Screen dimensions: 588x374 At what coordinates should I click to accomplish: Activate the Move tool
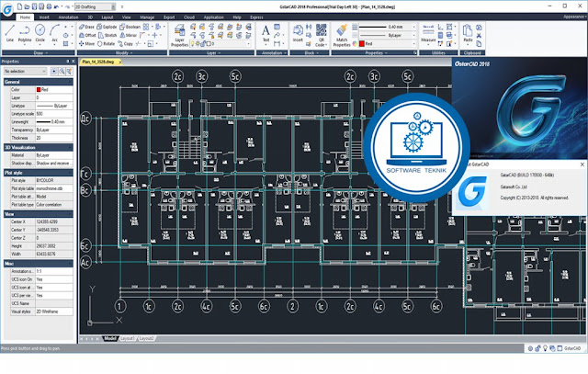(x=86, y=43)
